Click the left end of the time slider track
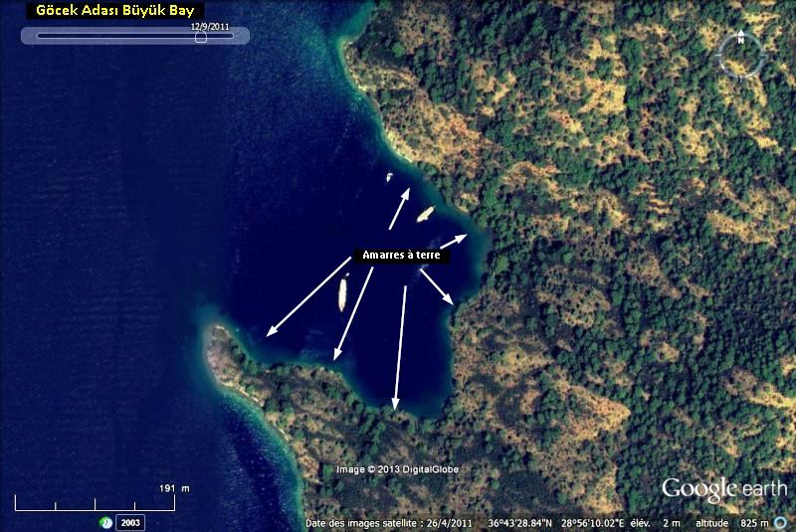 click(x=39, y=36)
